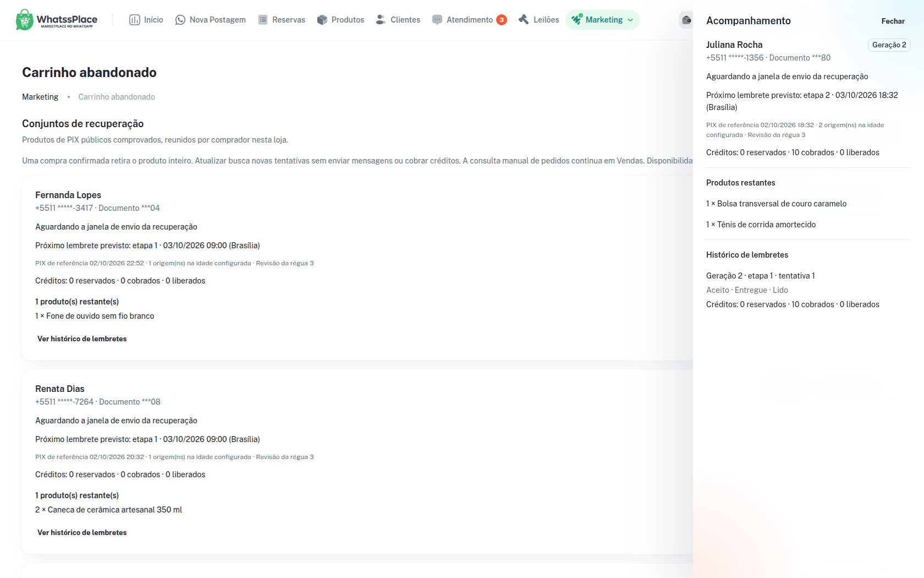This screenshot has height=578, width=924.
Task: Open Leilões with the gavel icon
Action: [524, 20]
